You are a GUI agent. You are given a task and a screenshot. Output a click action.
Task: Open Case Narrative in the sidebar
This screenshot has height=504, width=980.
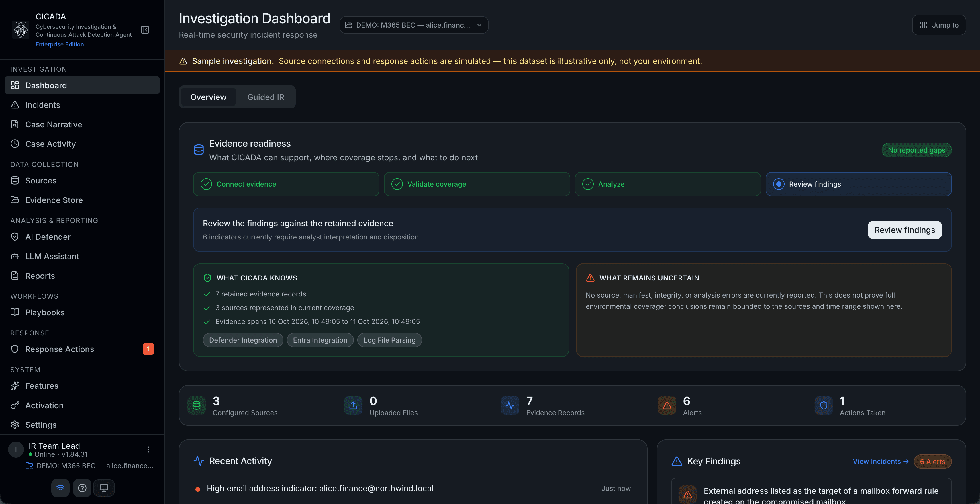[x=82, y=124]
